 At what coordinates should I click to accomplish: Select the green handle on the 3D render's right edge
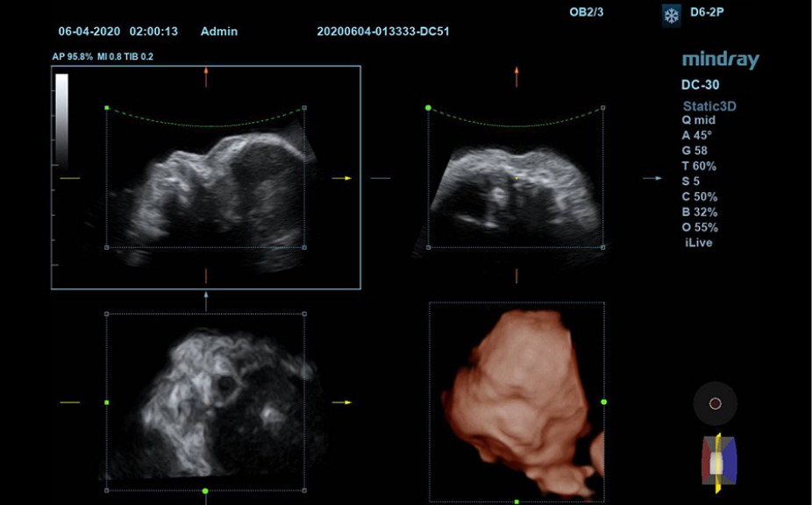click(x=603, y=402)
